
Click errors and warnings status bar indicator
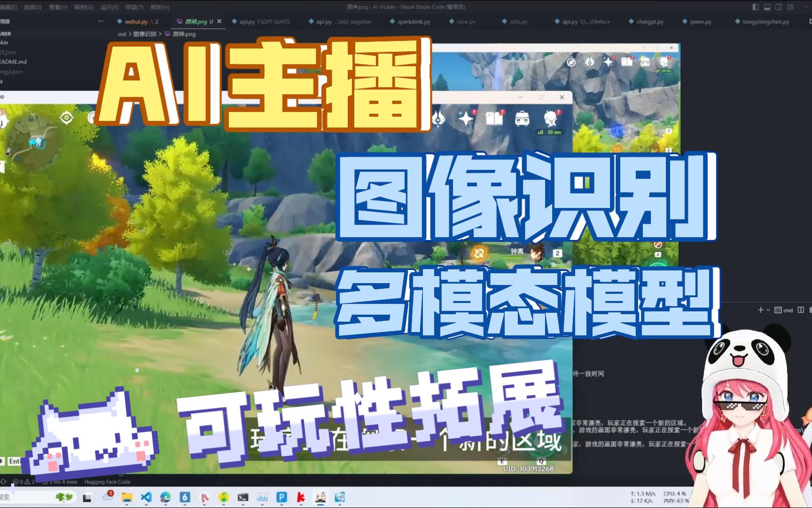(x=23, y=482)
